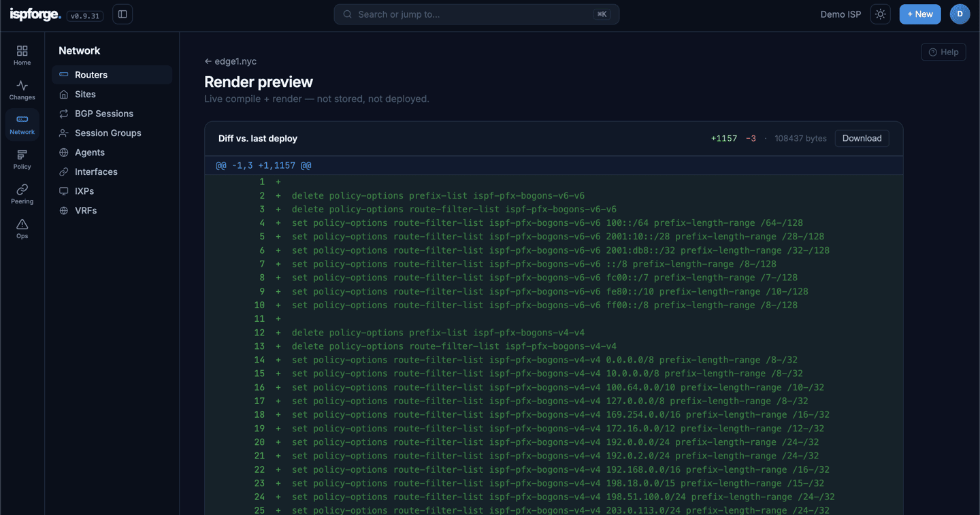Viewport: 980px width, 515px height.
Task: Open the Session Groups menu item
Action: coord(112,133)
